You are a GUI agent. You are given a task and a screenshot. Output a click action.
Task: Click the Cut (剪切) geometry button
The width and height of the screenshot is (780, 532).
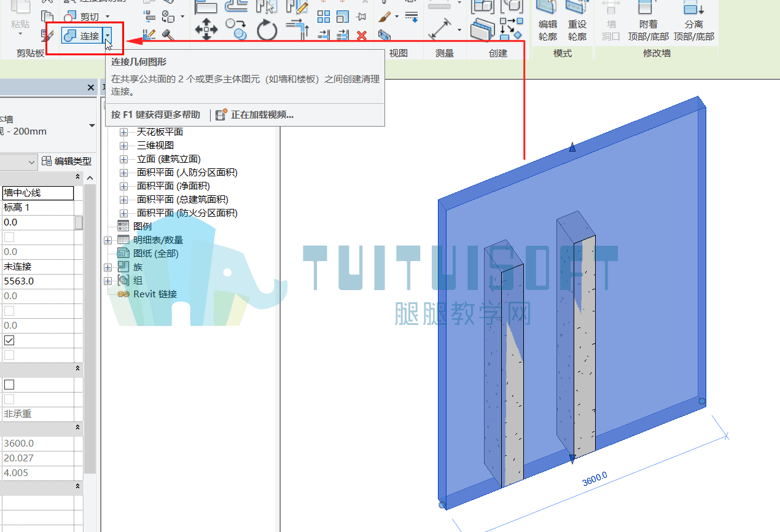82,17
